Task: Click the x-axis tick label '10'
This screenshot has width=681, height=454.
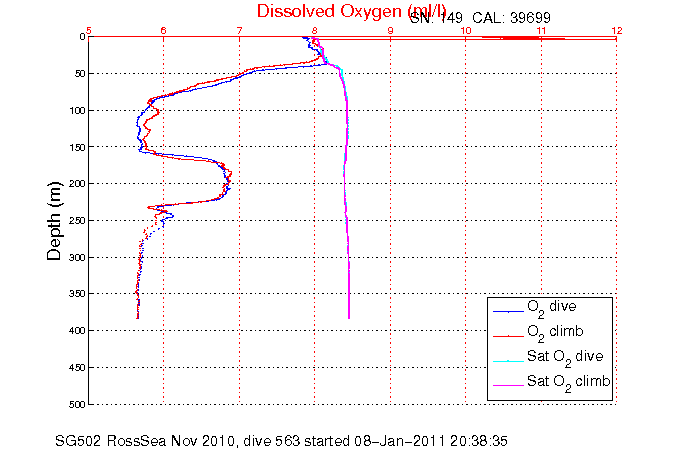Action: [x=466, y=30]
